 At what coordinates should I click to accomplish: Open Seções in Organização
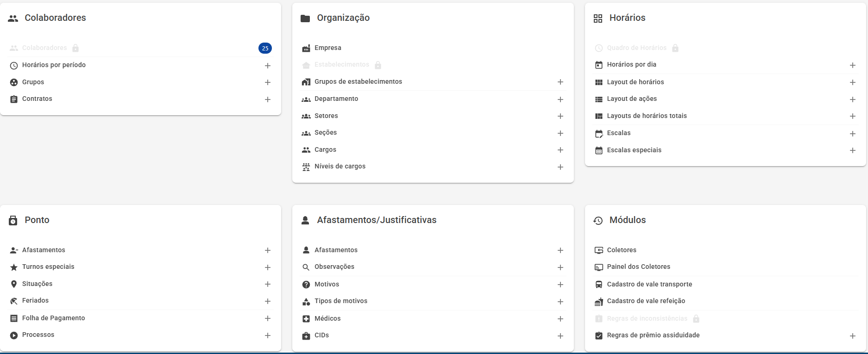326,132
